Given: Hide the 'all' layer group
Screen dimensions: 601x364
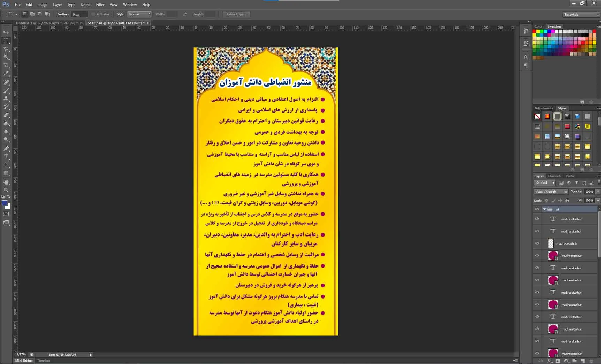Looking at the screenshot, I should tap(537, 209).
